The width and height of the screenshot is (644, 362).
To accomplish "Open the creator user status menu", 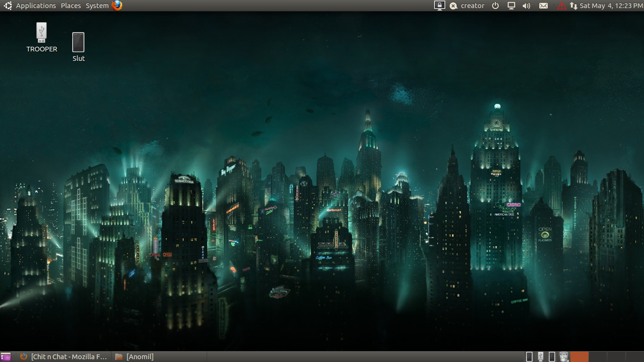I will point(467,6).
